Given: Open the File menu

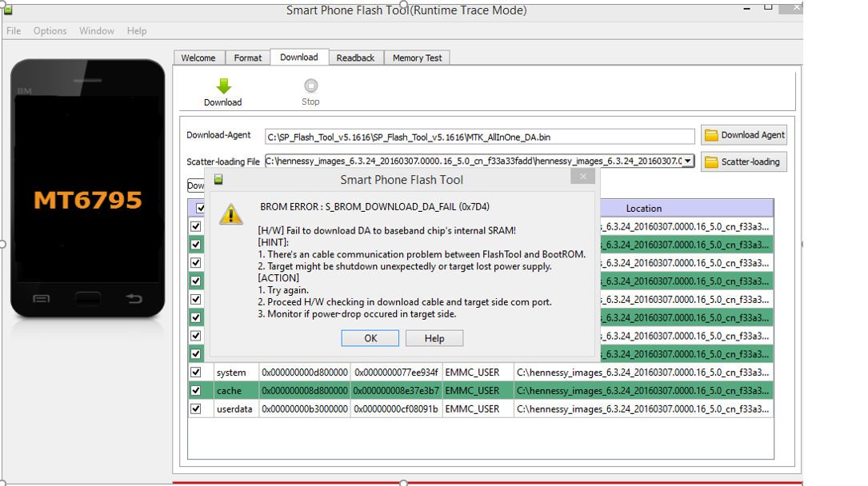Looking at the screenshot, I should click(x=14, y=31).
